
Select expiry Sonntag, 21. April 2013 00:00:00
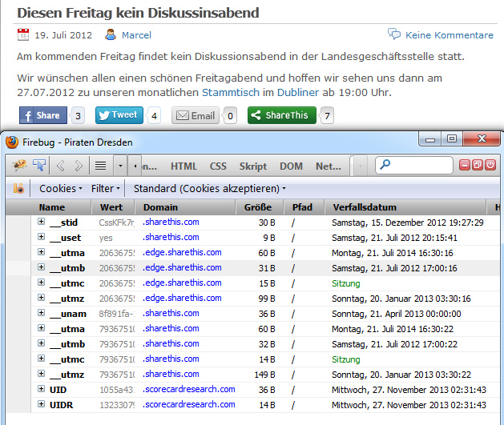pyautogui.click(x=397, y=314)
